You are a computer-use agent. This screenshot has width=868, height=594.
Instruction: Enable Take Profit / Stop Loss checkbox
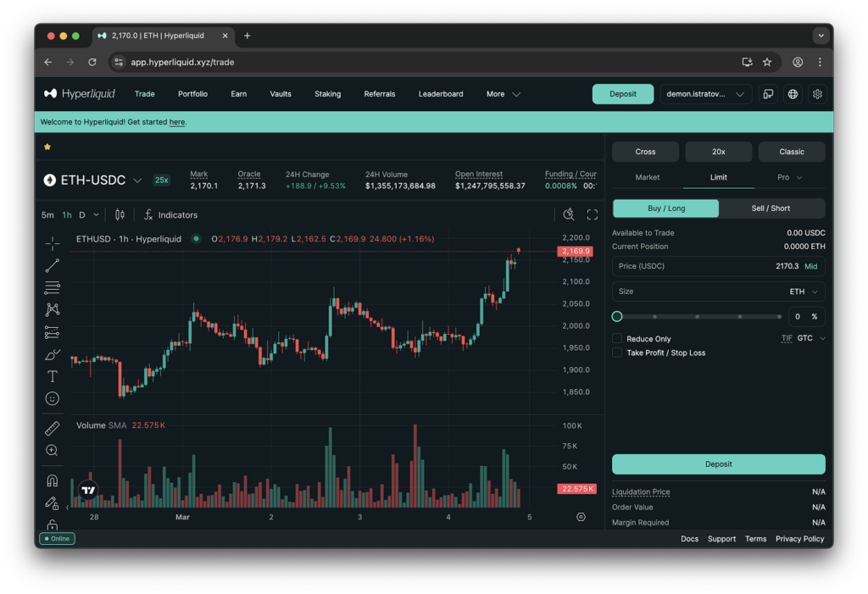pyautogui.click(x=617, y=353)
